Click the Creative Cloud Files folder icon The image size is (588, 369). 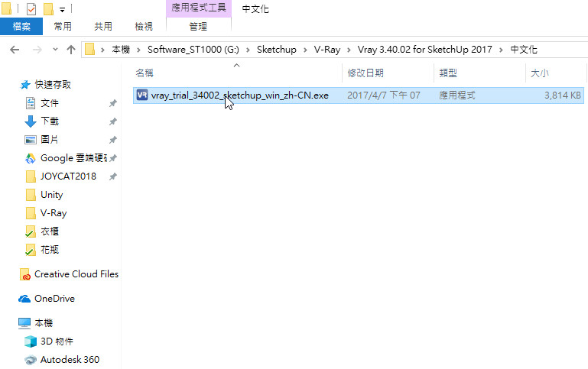click(24, 274)
